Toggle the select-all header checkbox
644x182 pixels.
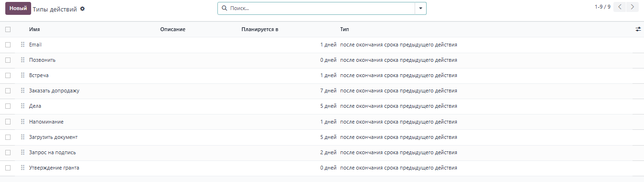point(8,29)
